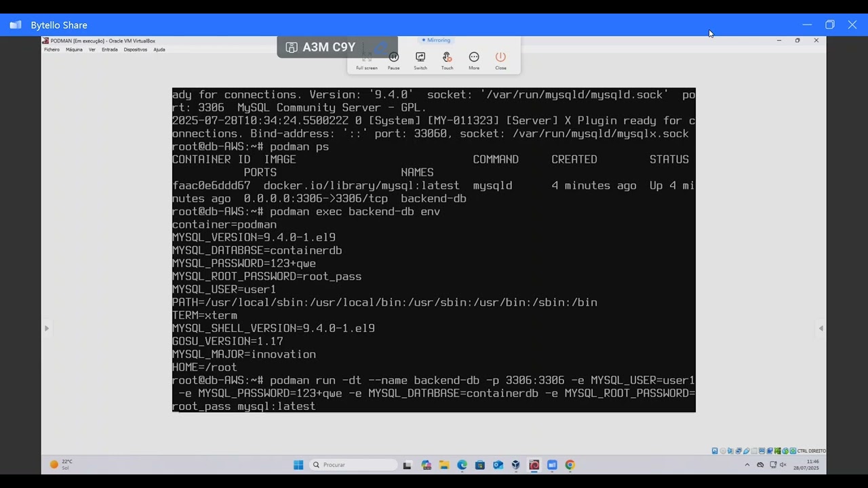Viewport: 868px width, 488px height.
Task: Click the VirtualBox cube taskbar icon
Action: [516, 465]
